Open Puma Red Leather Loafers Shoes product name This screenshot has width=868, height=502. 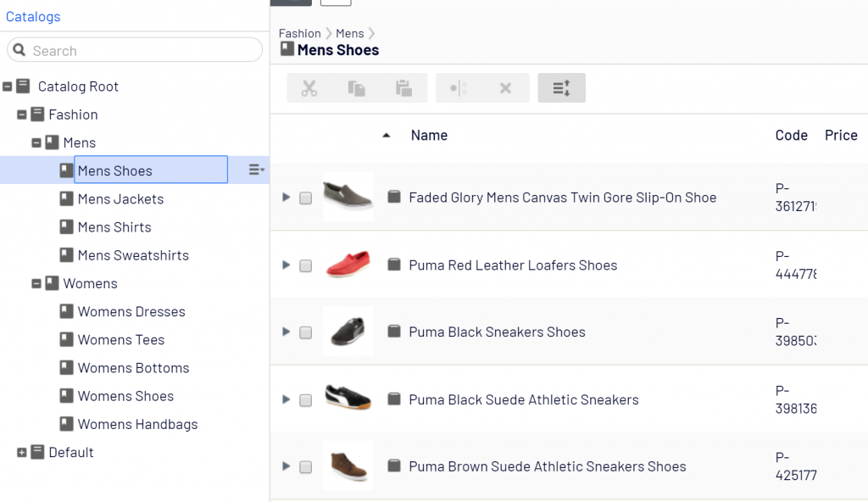tap(513, 265)
